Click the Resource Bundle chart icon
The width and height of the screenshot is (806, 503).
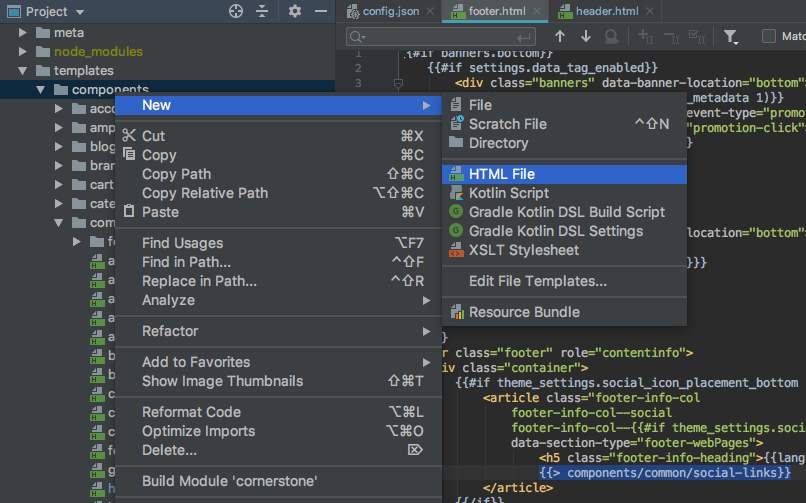pyautogui.click(x=456, y=311)
